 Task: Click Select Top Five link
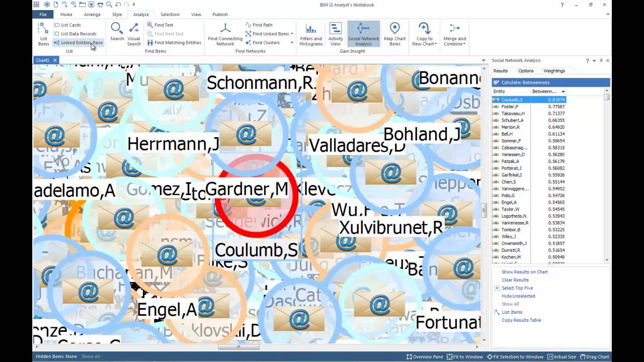517,288
